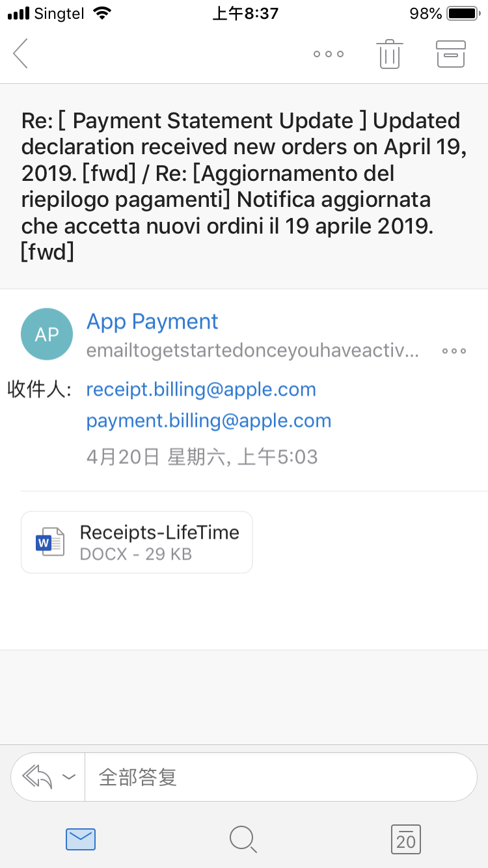Screen dimensions: 488x868
Task: Delete email with trash icon
Action: (389, 54)
